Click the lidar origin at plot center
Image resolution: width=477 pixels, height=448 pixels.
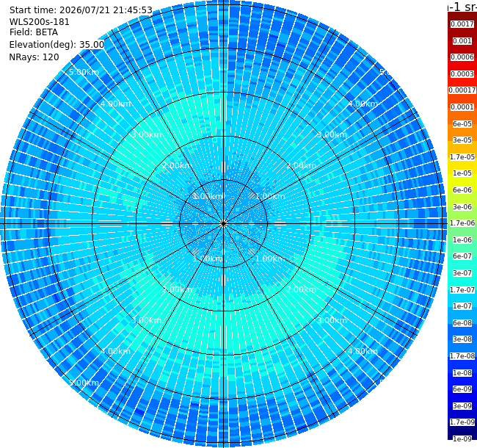[x=224, y=224]
